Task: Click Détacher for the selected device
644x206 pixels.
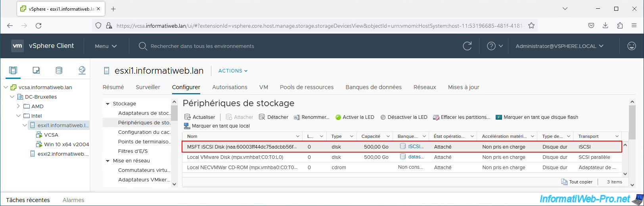Action: pos(274,117)
